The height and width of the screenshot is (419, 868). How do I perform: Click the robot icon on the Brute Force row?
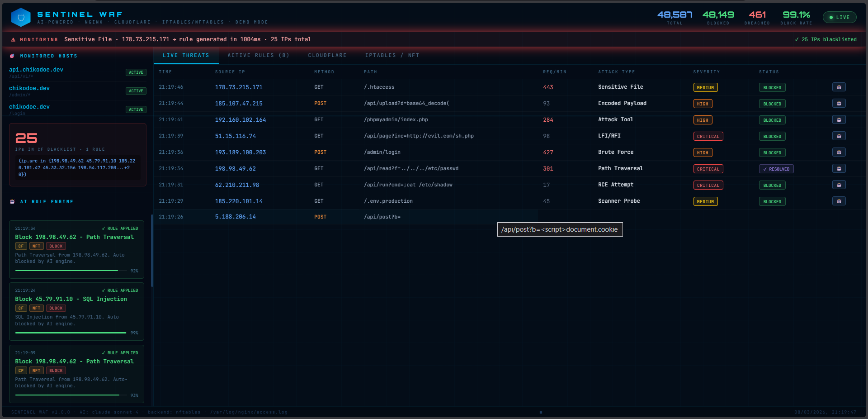click(x=839, y=152)
